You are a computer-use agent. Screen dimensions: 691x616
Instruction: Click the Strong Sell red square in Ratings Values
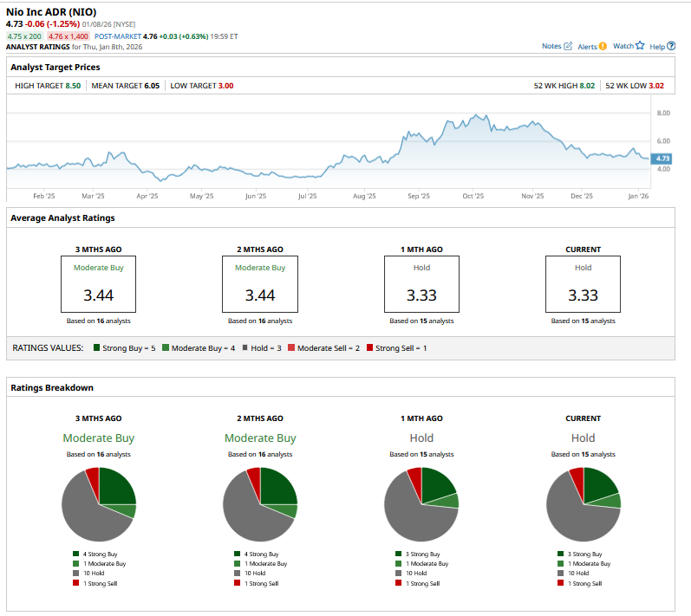369,347
